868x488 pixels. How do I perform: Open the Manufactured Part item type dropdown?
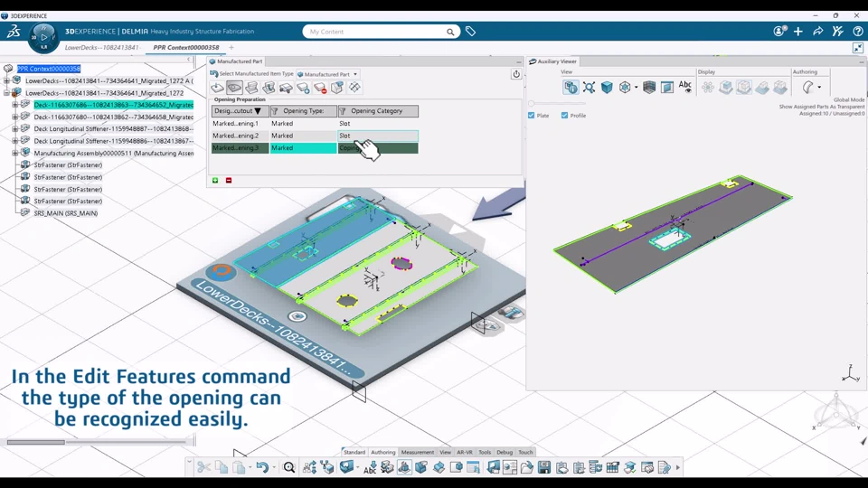click(x=327, y=74)
